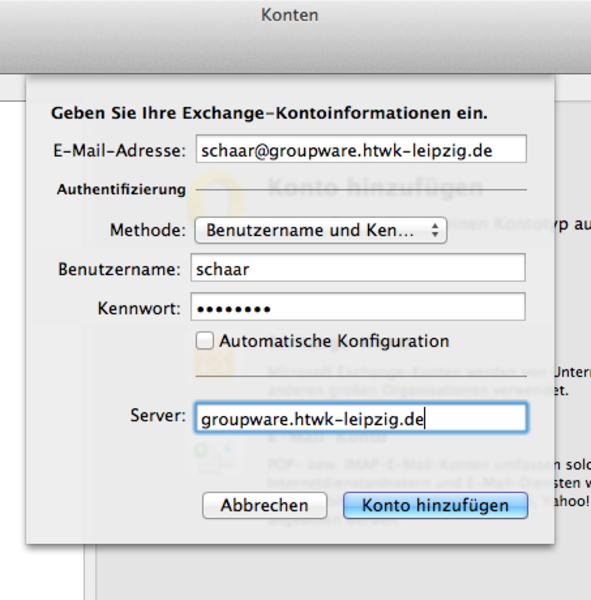
Task: Enable the Automatische Konfiguration checkbox
Action: (204, 341)
